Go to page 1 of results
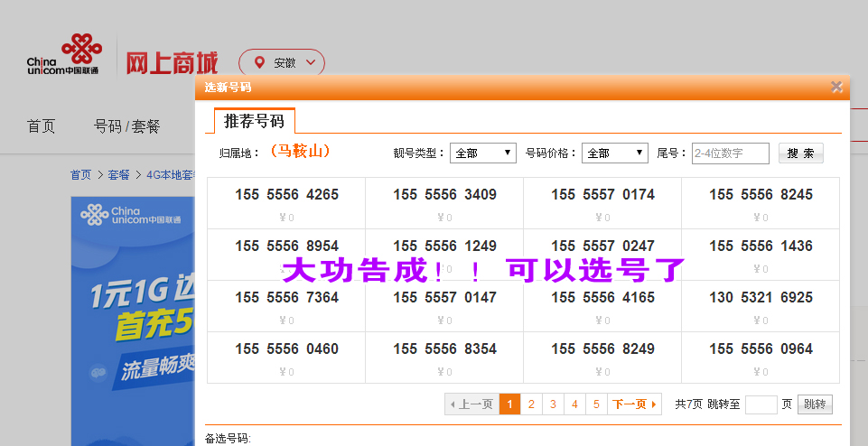This screenshot has height=446, width=868. point(509,404)
